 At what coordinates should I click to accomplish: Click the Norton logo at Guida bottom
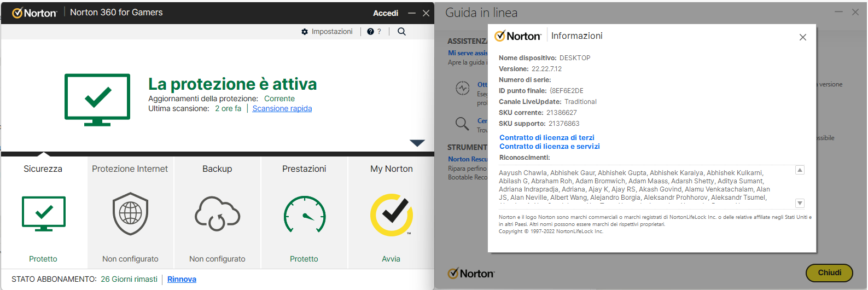[x=471, y=273]
